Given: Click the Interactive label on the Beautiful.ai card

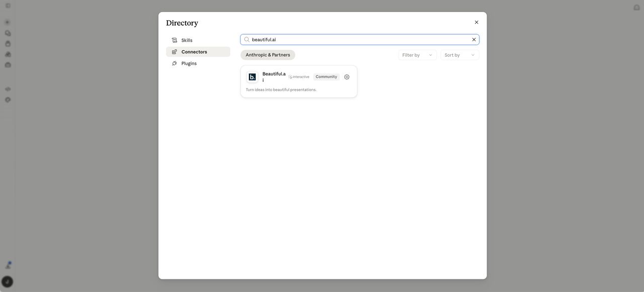Looking at the screenshot, I should tap(299, 77).
